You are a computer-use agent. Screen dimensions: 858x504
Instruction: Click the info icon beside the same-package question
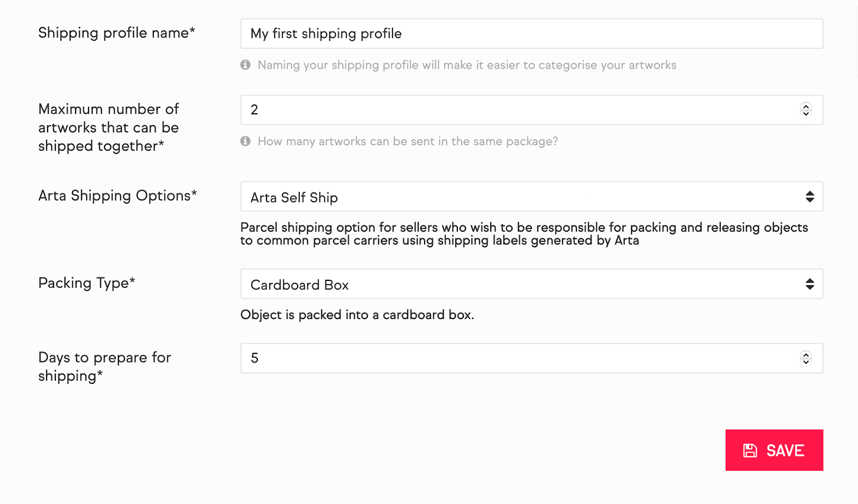coord(246,141)
